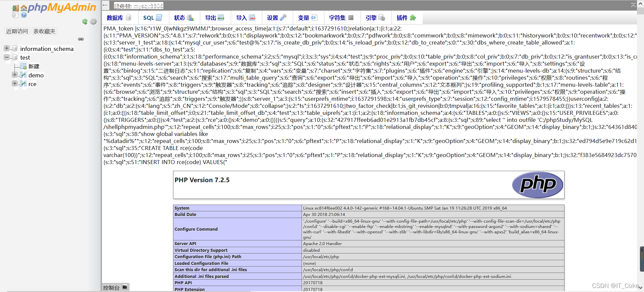Click the 'PHP API' row label
Viewport: 644px width, 292px height.
click(183, 283)
